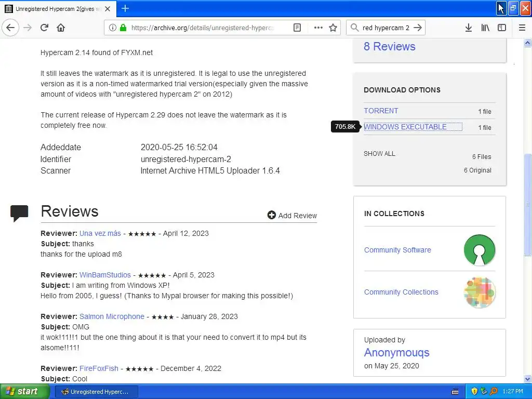The width and height of the screenshot is (532, 399).
Task: Click the forward navigation arrow
Action: point(28,28)
